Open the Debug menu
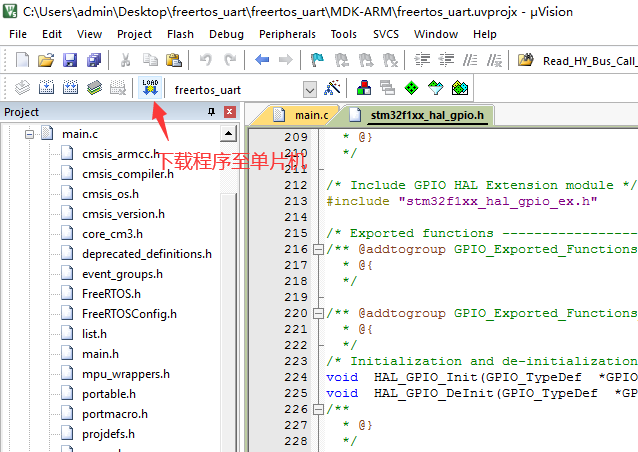638x452 pixels. [x=226, y=34]
